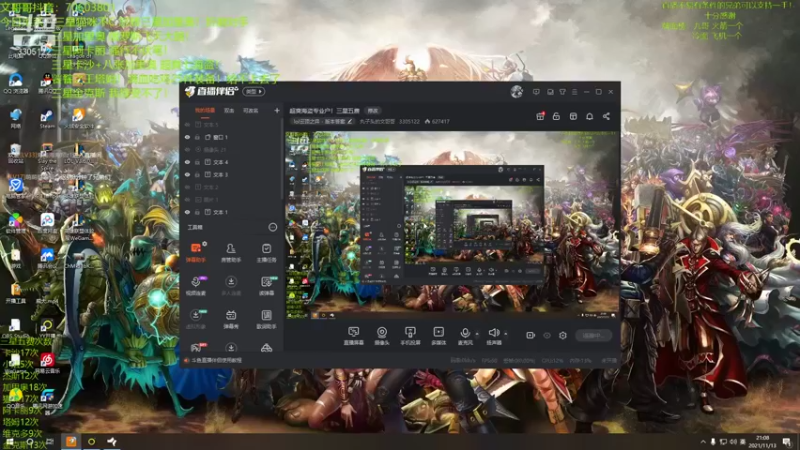Show the hidden 摄像头 21 source
This screenshot has width=800, height=450.
click(187, 149)
